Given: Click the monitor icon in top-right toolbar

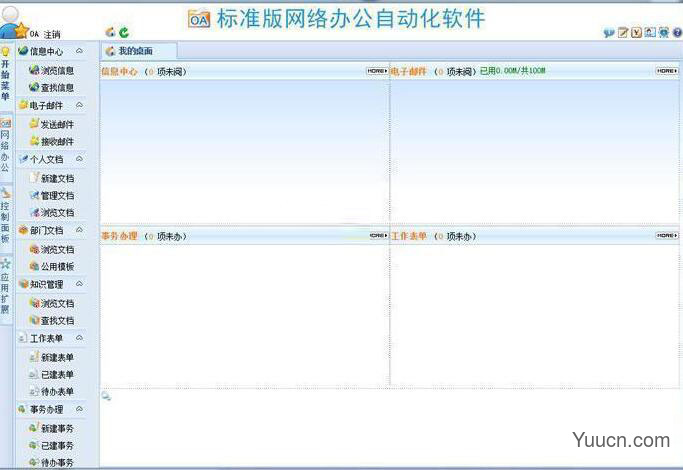Looking at the screenshot, I should click(663, 32).
